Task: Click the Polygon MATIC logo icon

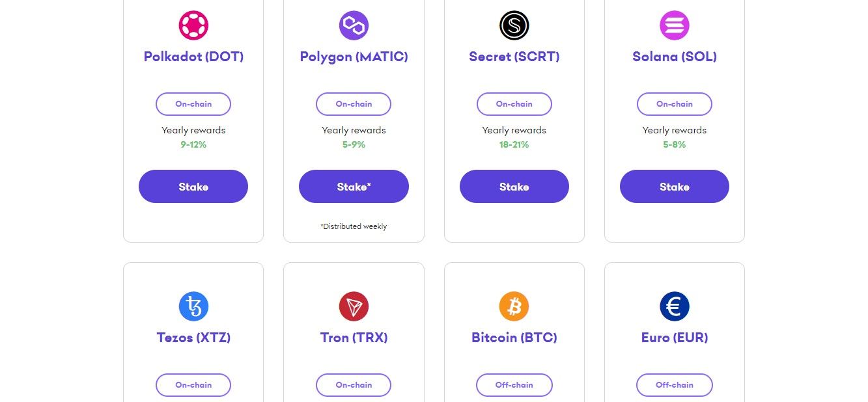Action: coord(354,25)
